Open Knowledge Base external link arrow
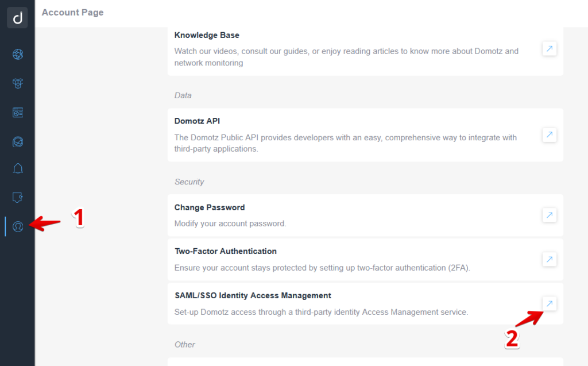Viewport: 588px width, 366px height. point(550,48)
